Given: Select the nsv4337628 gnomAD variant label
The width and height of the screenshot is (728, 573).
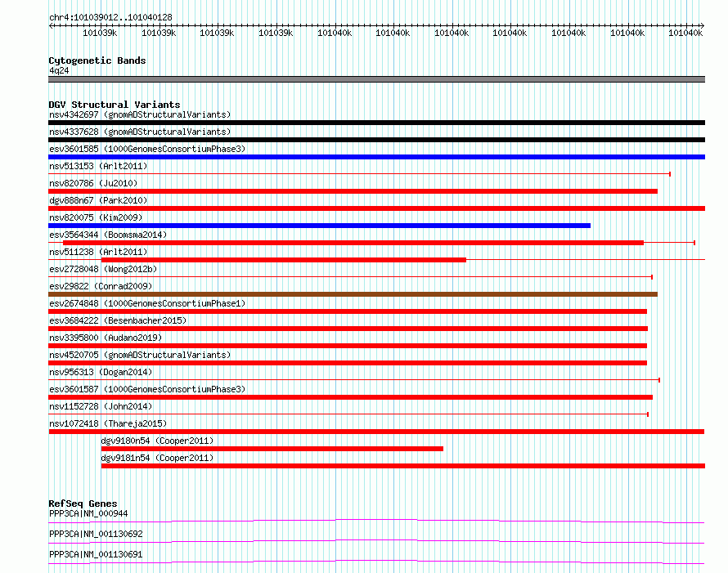Looking at the screenshot, I should 140,132.
